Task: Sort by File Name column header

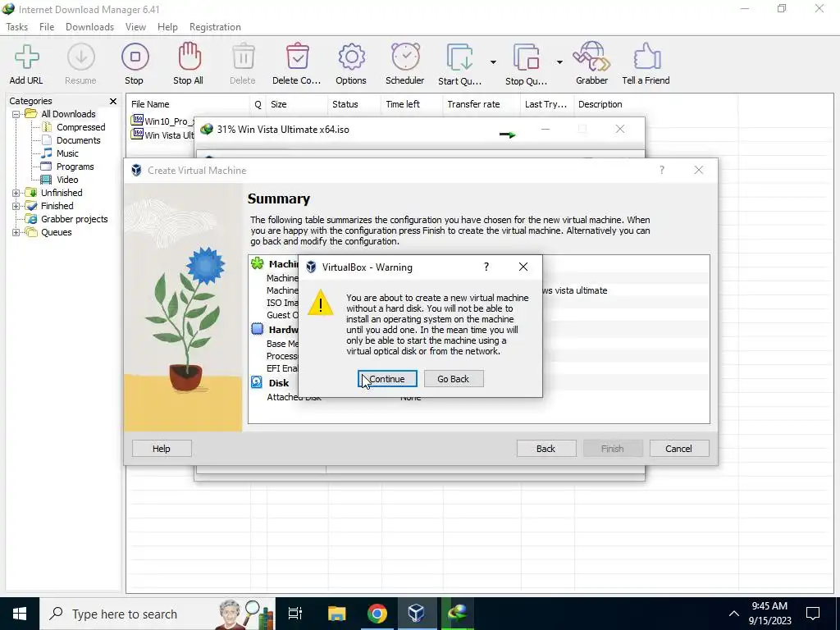Action: click(188, 104)
